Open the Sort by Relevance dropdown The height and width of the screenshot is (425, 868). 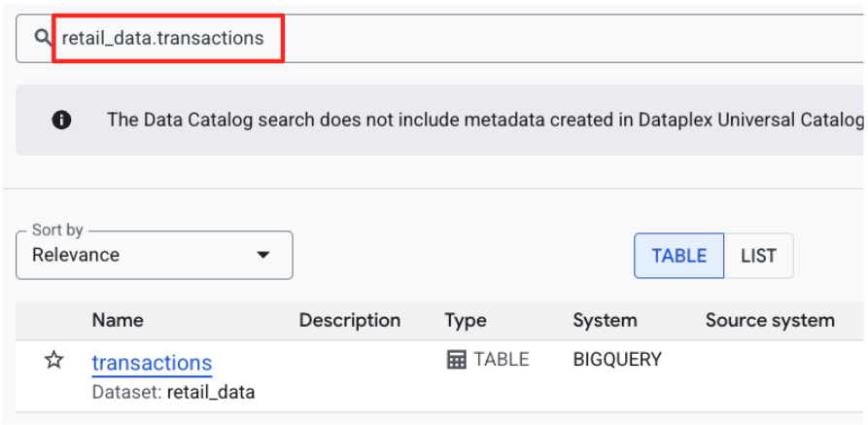[x=154, y=256]
